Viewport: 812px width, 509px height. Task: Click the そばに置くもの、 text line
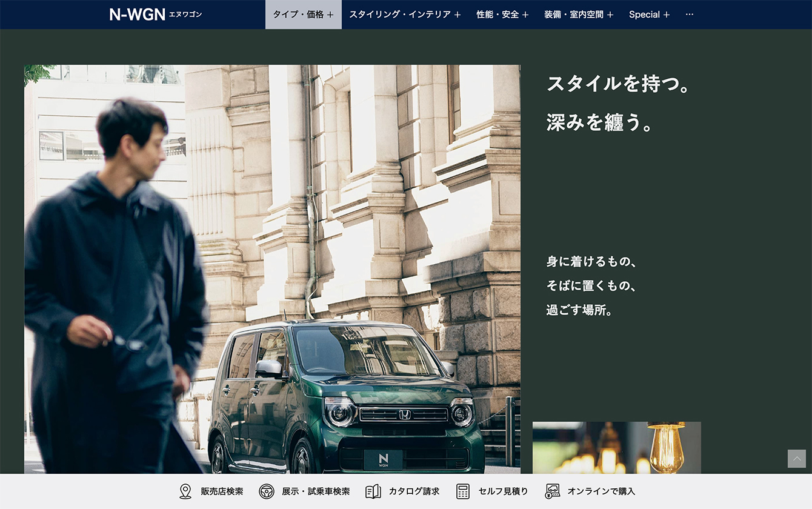[x=591, y=286]
